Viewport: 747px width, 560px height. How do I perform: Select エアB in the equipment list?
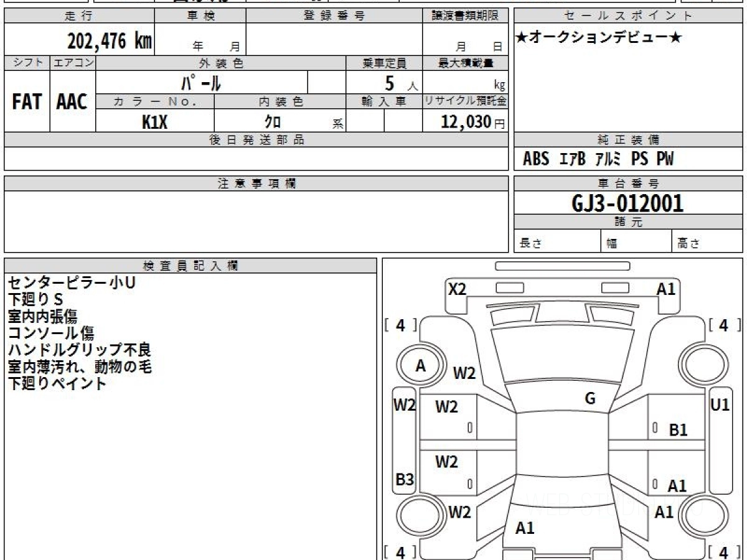(573, 159)
